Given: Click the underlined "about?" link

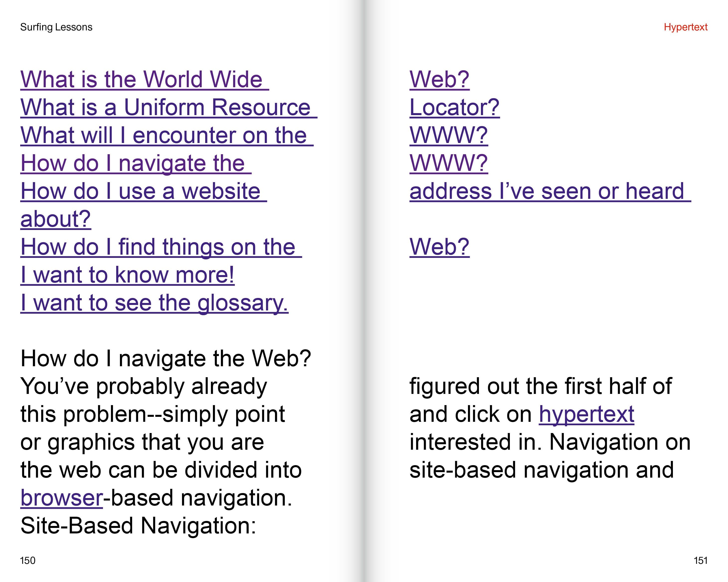Looking at the screenshot, I should click(56, 219).
